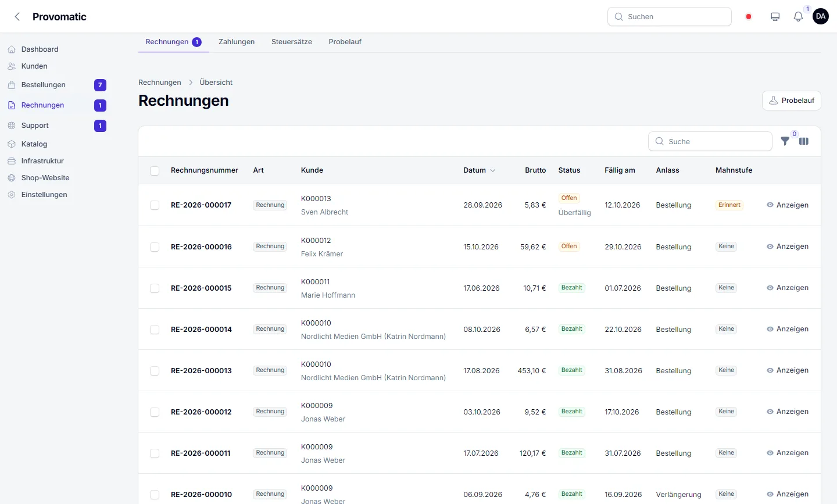Toggle the select-all checkbox in table header

pos(155,171)
